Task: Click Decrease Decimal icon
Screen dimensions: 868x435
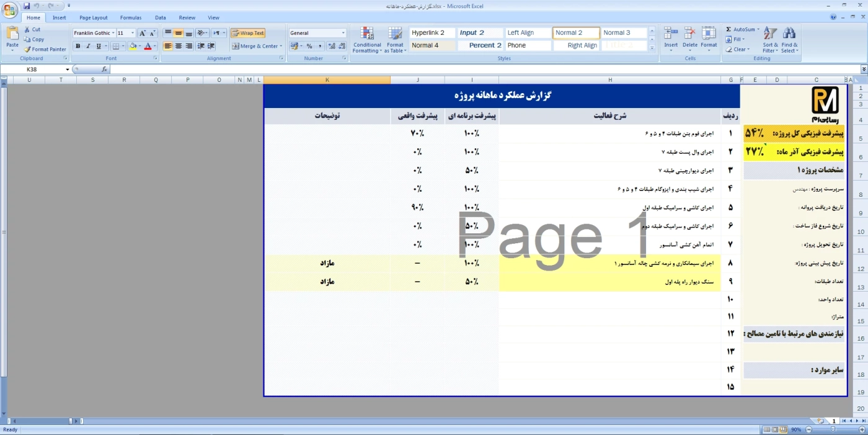Action: [x=342, y=46]
